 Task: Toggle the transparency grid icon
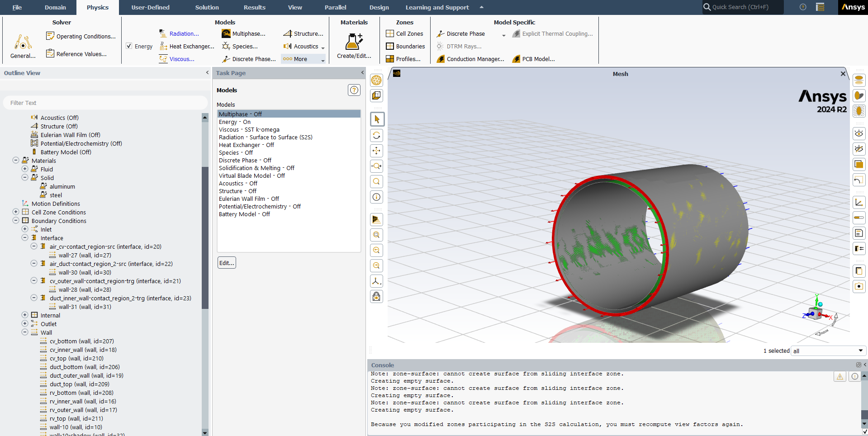click(x=859, y=111)
